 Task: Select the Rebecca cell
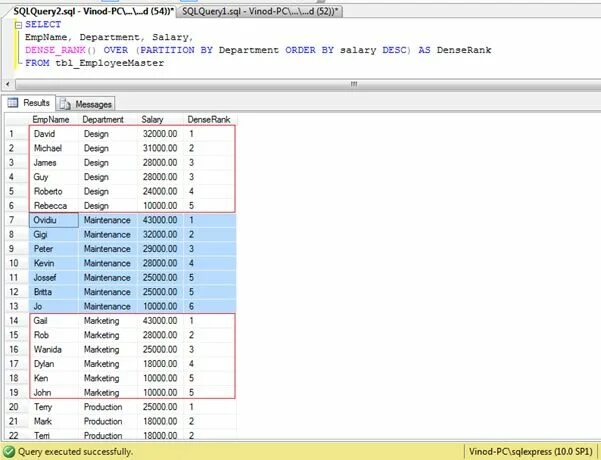tap(54, 205)
